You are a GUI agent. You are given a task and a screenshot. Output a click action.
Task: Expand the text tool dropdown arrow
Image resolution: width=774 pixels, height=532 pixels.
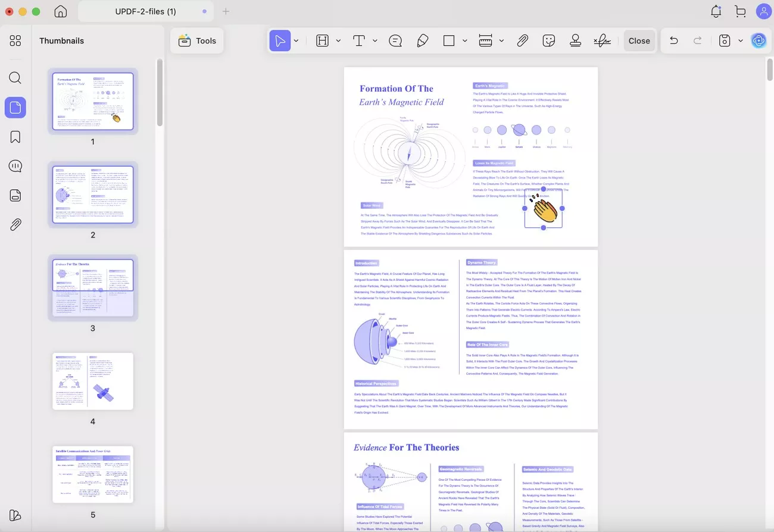pos(375,40)
